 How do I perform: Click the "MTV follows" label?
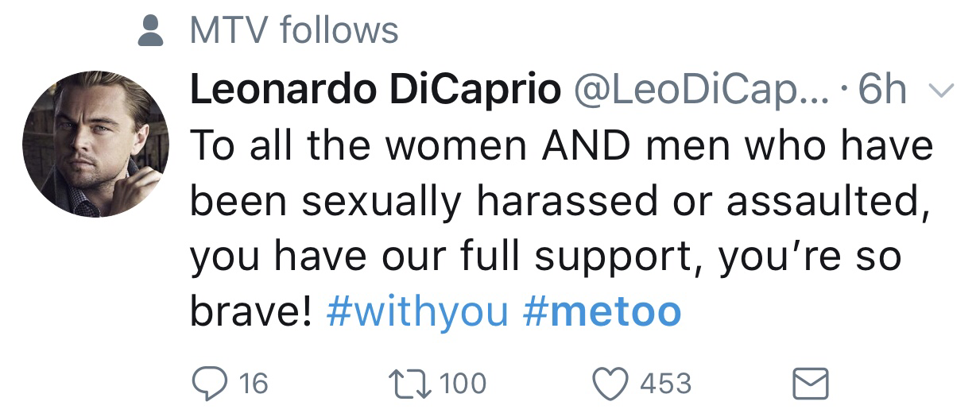tap(294, 32)
